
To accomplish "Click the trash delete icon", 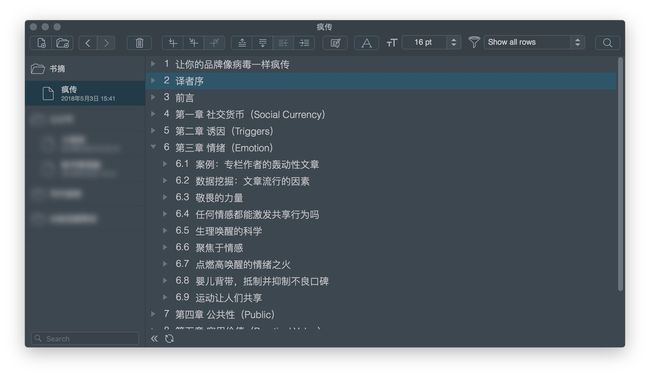I will 139,43.
